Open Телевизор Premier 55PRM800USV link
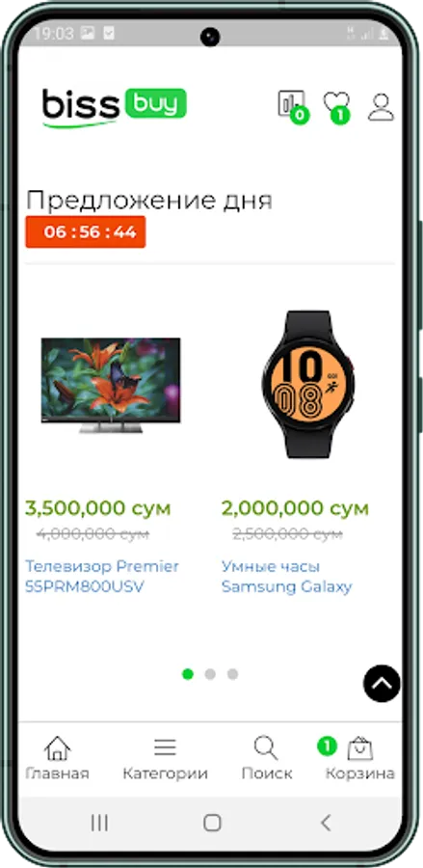The height and width of the screenshot is (868, 423). pyautogui.click(x=102, y=577)
